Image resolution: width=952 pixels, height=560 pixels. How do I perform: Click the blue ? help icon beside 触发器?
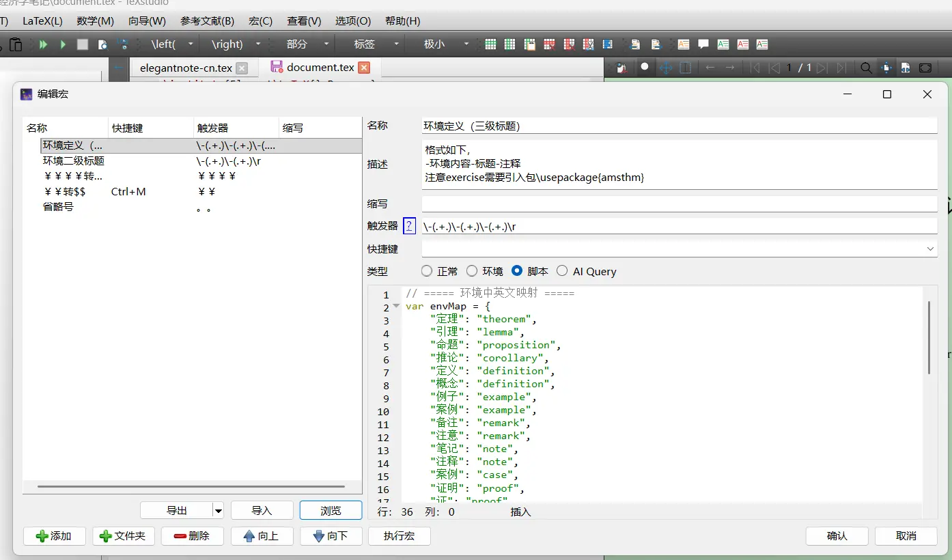point(409,226)
